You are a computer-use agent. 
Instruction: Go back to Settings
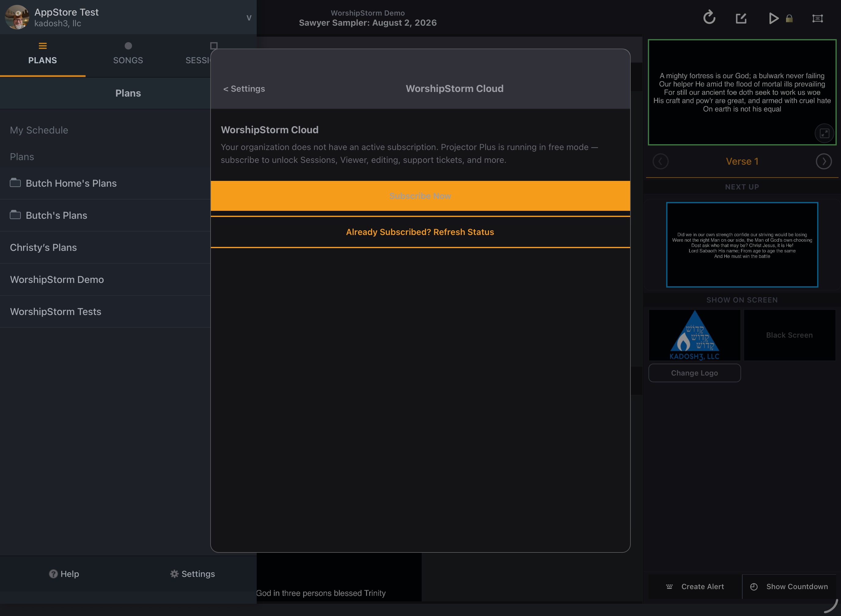[x=244, y=89]
